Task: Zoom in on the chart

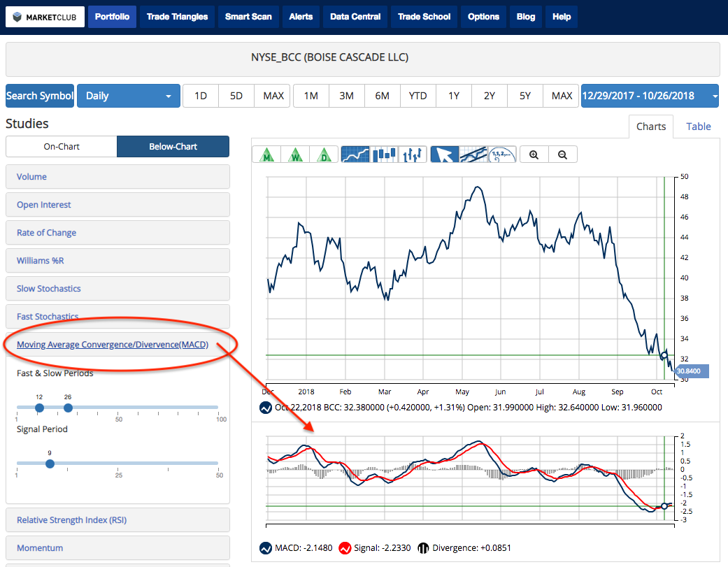Action: 534,155
